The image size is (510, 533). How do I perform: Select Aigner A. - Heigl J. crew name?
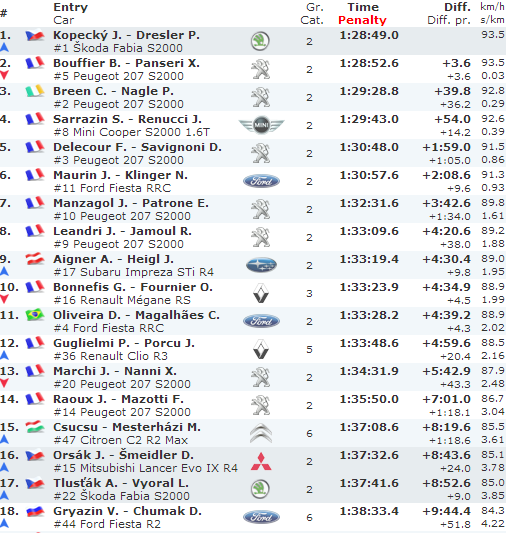(x=113, y=259)
